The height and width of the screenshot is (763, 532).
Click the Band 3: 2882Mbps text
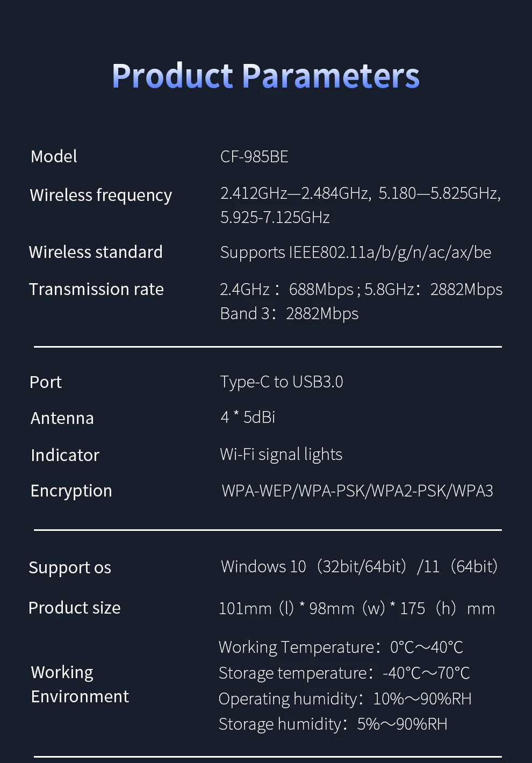click(289, 313)
